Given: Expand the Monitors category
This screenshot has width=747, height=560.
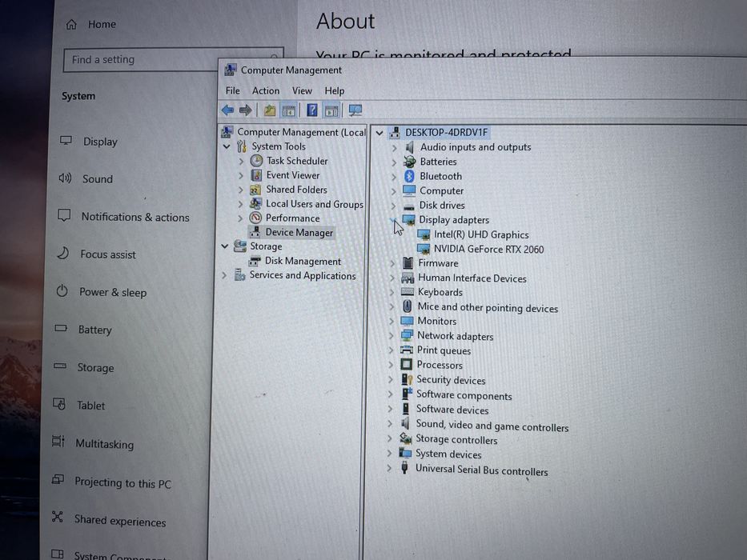Looking at the screenshot, I should [x=392, y=322].
